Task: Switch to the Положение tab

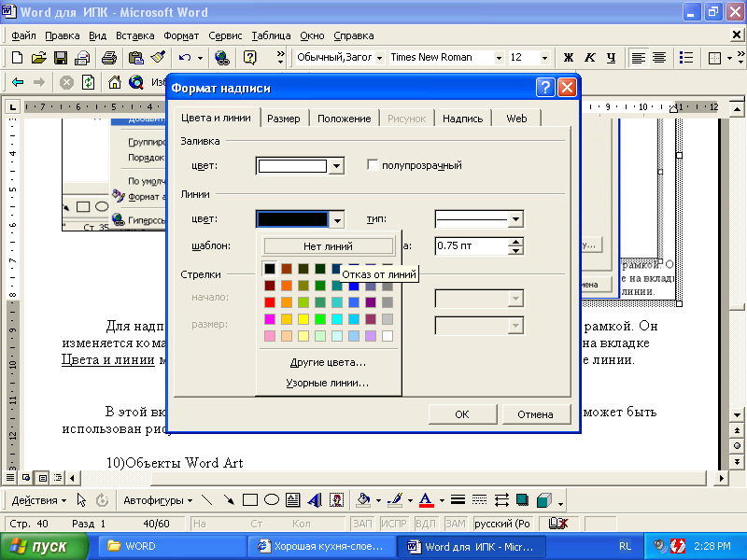Action: pyautogui.click(x=344, y=119)
